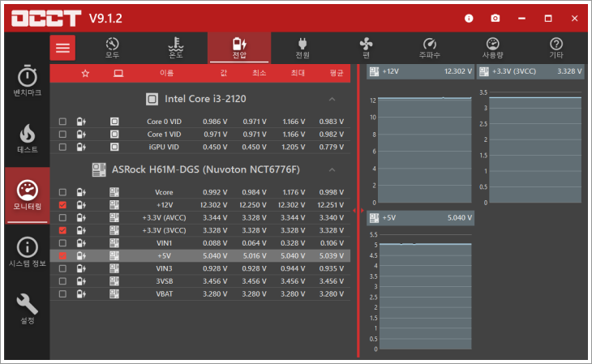The image size is (592, 364).
Task: Uncheck the +12V graph checkbox
Action: pyautogui.click(x=62, y=205)
